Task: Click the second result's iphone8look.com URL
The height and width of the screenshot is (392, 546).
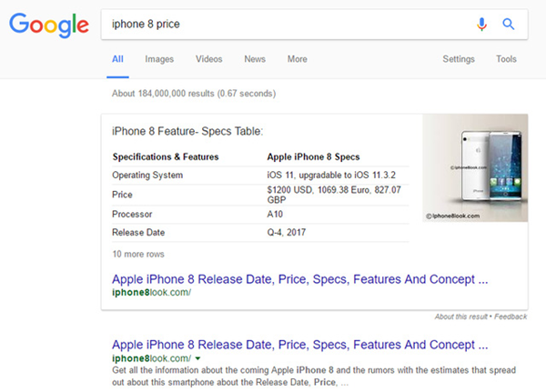Action: point(151,358)
